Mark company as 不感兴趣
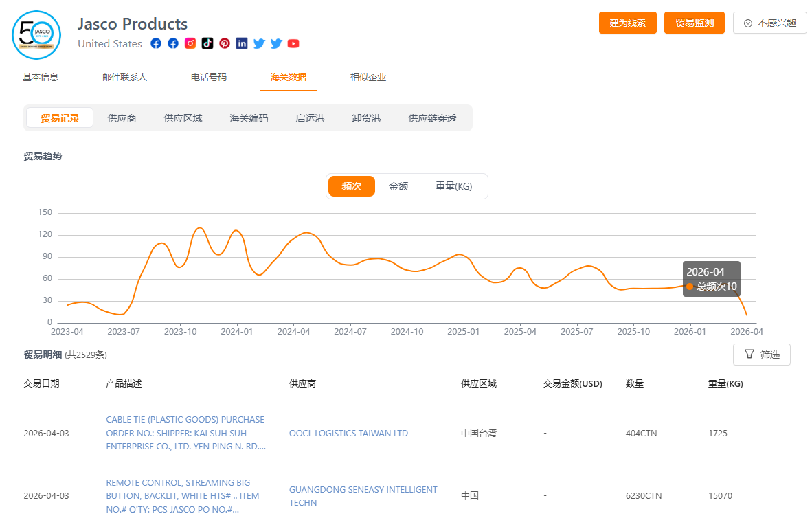Screen dimensions: 812x516 pyautogui.click(x=770, y=23)
